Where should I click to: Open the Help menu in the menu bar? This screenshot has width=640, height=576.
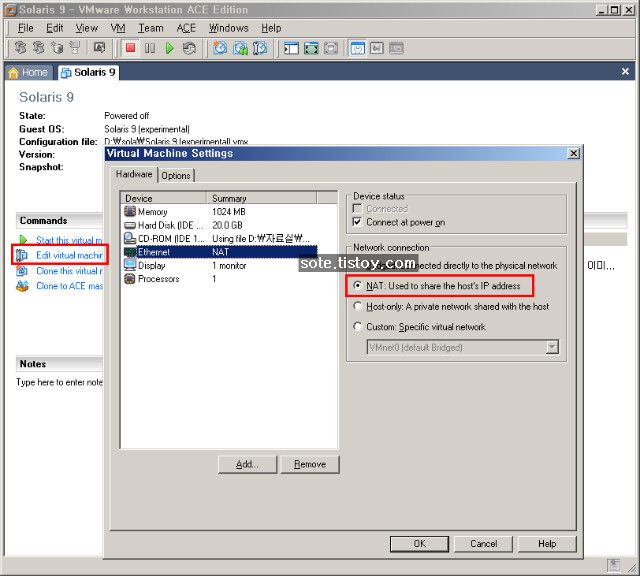click(x=271, y=28)
